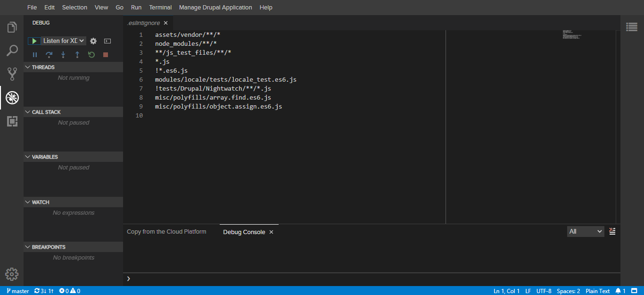The image size is (644, 295).
Task: Click 'Copy from the Cloud Platform'
Action: (166, 231)
